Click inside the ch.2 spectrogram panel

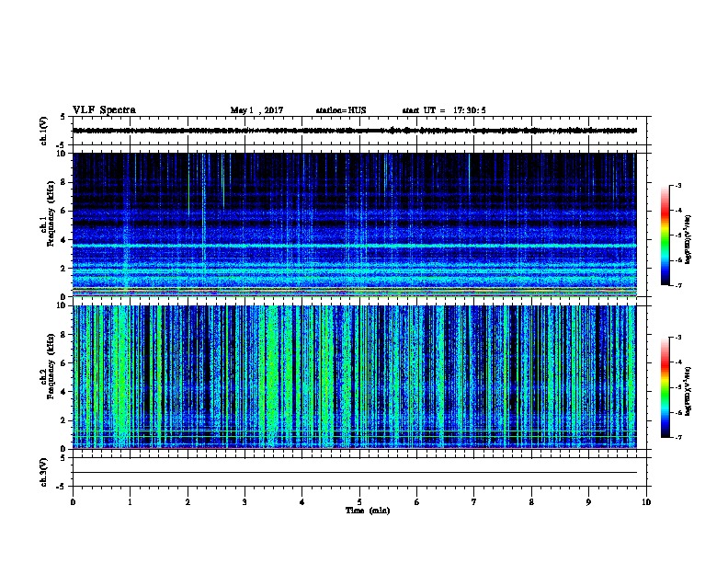pyautogui.click(x=355, y=377)
